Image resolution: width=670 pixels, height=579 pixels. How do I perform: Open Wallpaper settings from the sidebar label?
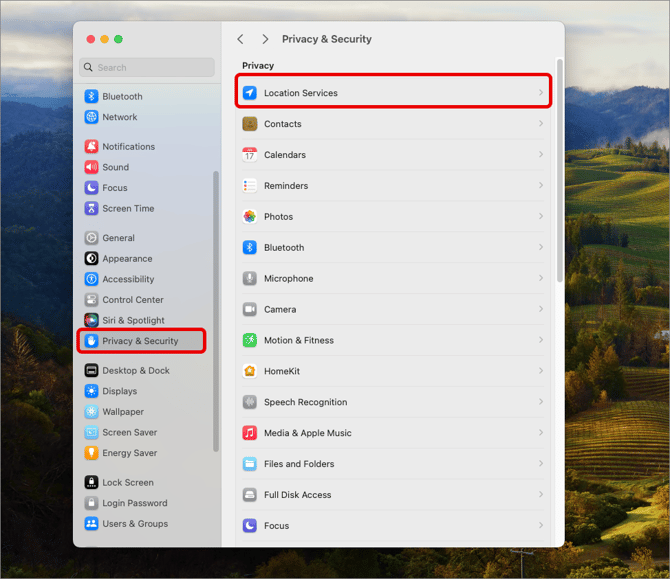(123, 412)
